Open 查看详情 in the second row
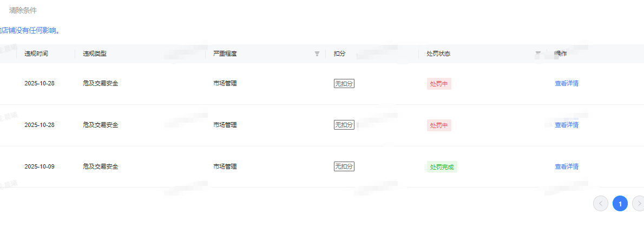This screenshot has width=644, height=228. coord(567,125)
